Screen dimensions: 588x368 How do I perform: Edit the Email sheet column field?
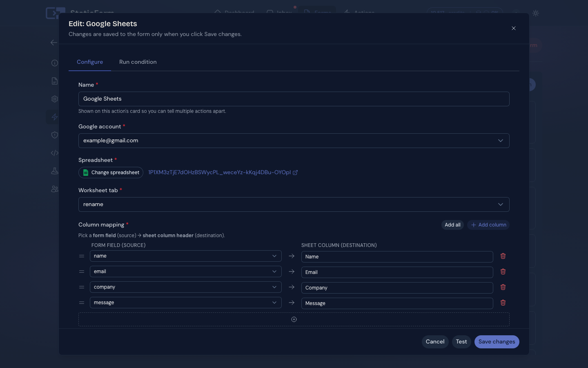(397, 272)
